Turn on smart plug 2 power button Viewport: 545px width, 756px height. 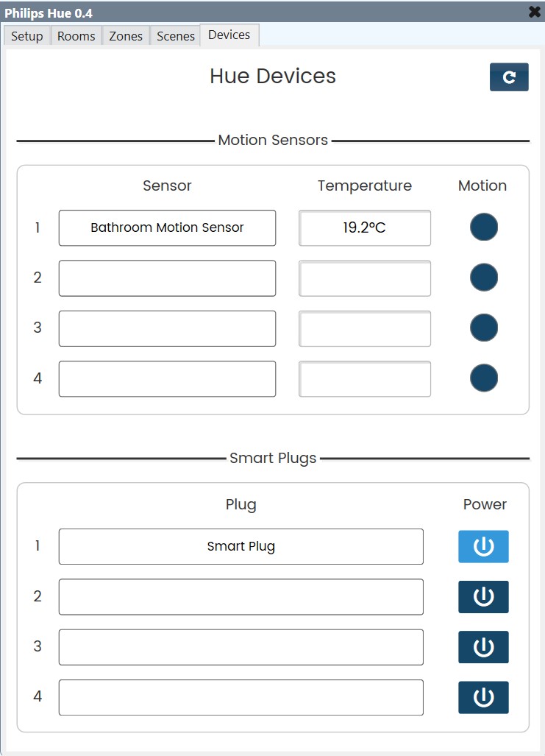(x=483, y=597)
